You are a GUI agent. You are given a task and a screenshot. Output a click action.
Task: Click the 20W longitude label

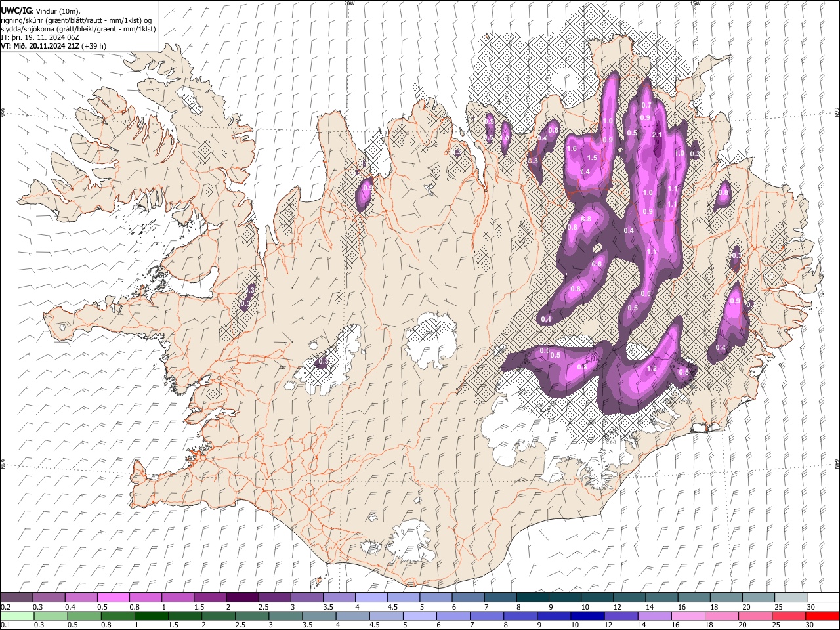(349, 3)
